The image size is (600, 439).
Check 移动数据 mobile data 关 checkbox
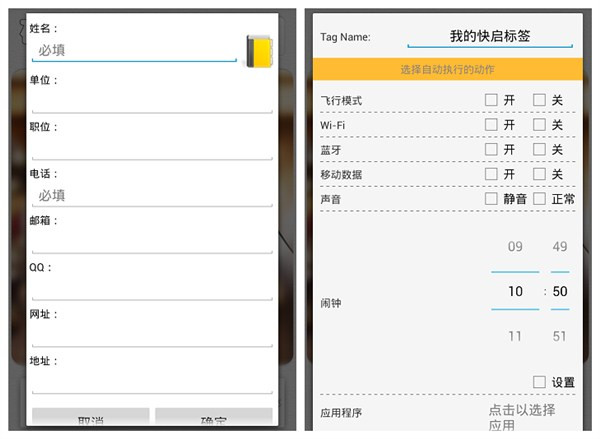pyautogui.click(x=539, y=174)
